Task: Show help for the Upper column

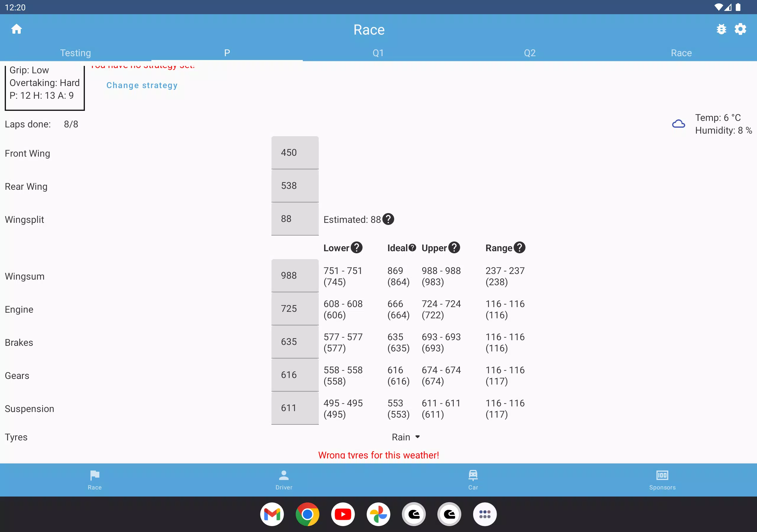Action: click(x=454, y=248)
